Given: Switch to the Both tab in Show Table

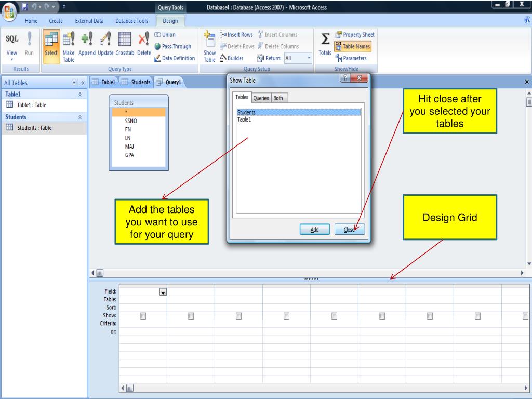Looking at the screenshot, I should pyautogui.click(x=278, y=98).
